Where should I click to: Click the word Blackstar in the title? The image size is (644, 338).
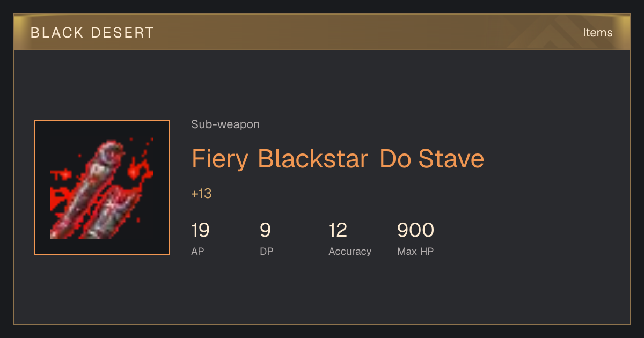(313, 159)
